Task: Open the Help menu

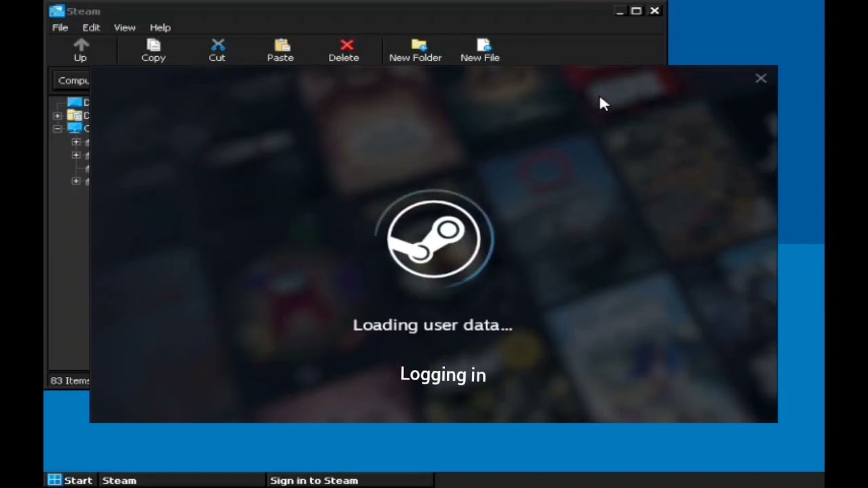Action: (x=160, y=28)
